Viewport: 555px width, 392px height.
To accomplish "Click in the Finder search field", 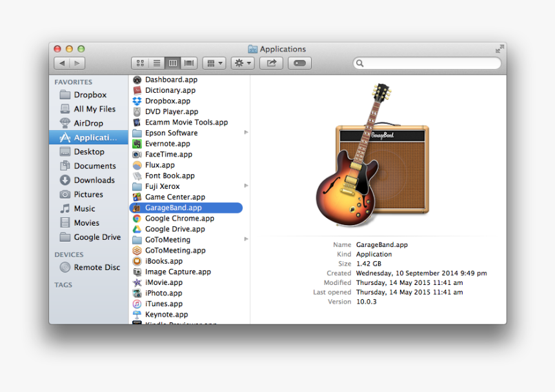I will [427, 63].
